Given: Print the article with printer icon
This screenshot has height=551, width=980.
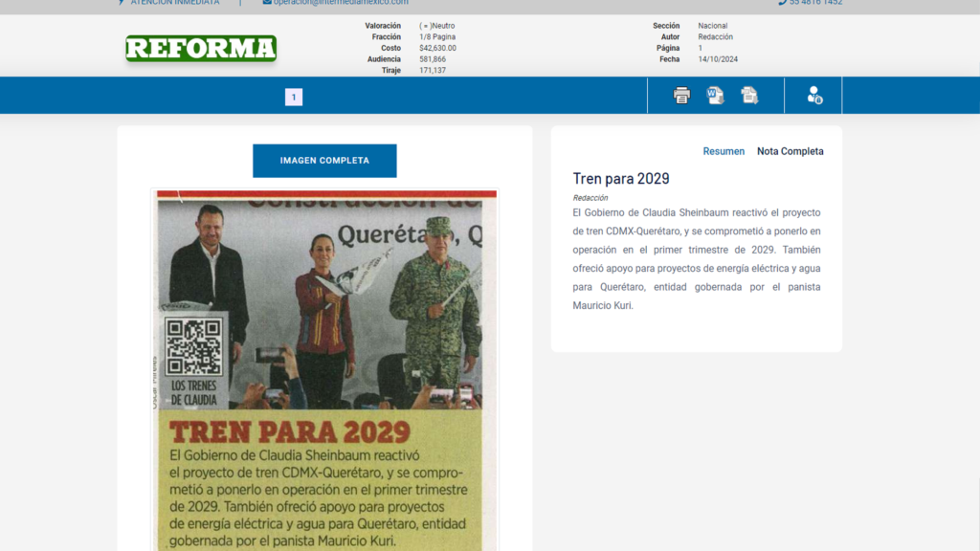Looking at the screenshot, I should coord(681,95).
